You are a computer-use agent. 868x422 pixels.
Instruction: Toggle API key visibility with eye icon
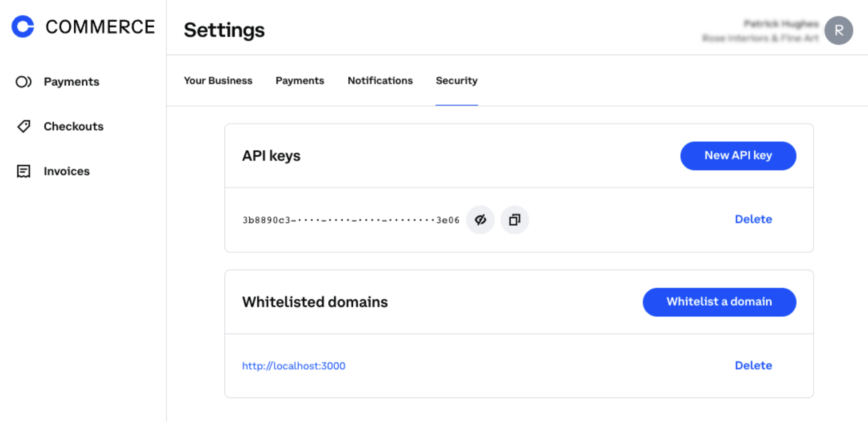point(480,220)
